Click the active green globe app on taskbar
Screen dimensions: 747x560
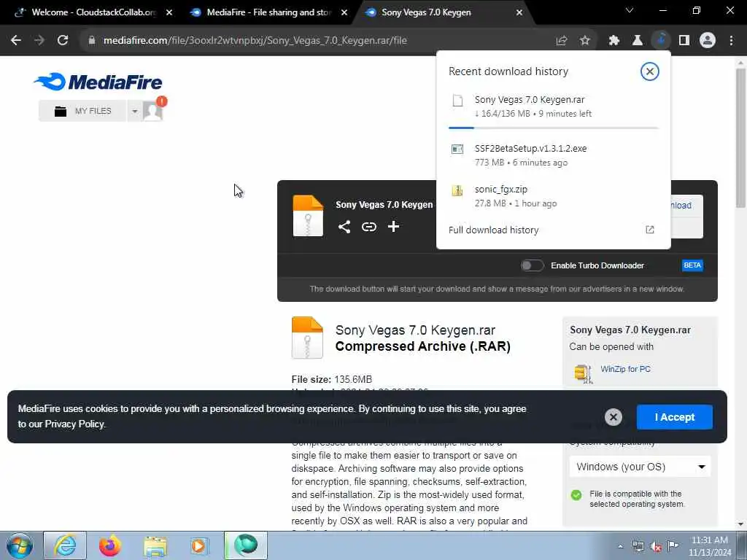pyautogui.click(x=246, y=545)
